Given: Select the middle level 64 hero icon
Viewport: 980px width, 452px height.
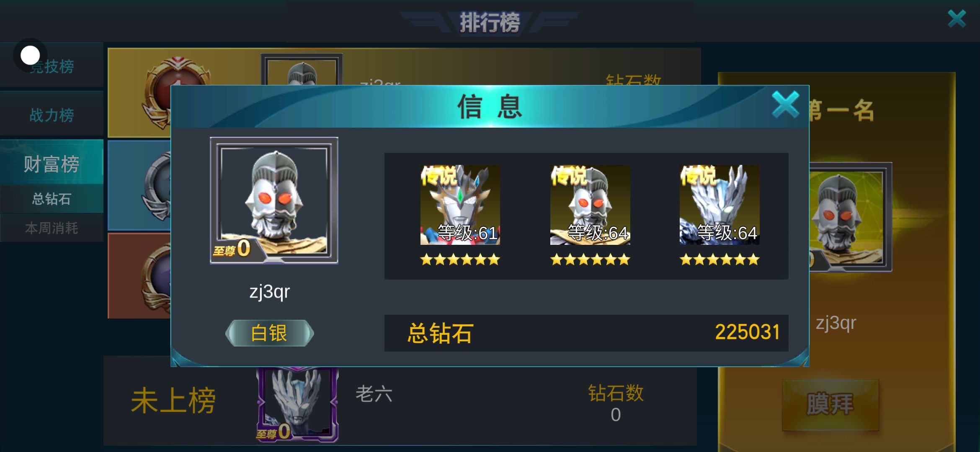Looking at the screenshot, I should [590, 205].
